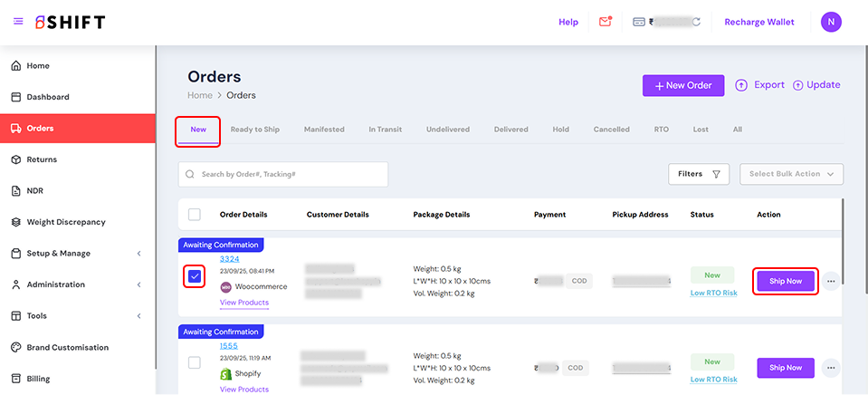Switch to the Delivered tab

510,130
